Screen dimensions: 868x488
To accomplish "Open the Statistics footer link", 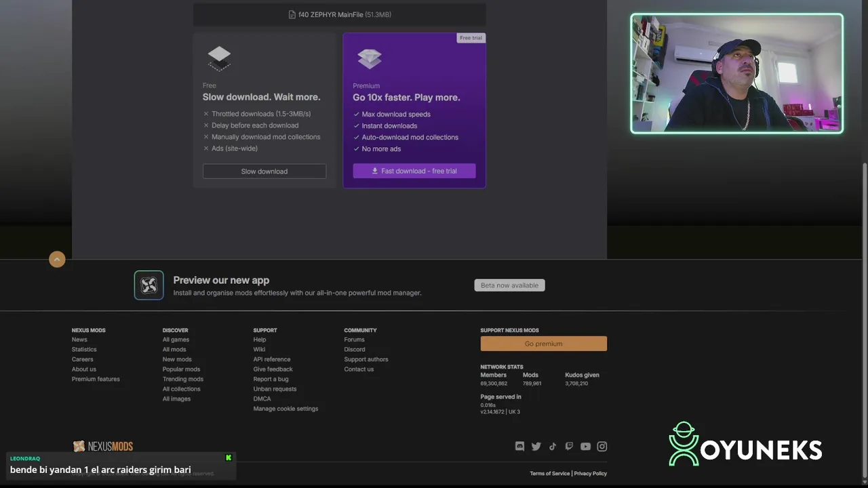I will 84,350.
